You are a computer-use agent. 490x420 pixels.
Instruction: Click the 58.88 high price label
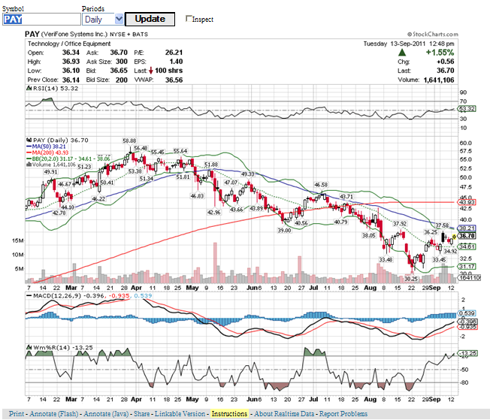[129, 141]
